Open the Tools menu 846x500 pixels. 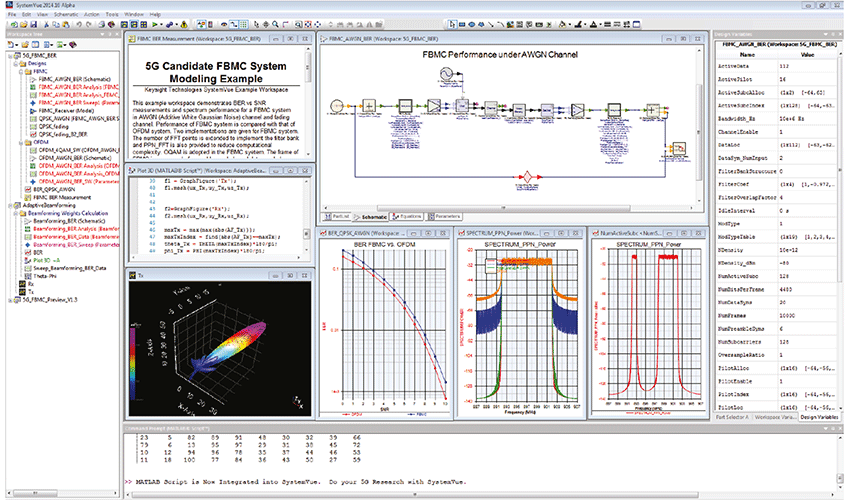point(112,15)
